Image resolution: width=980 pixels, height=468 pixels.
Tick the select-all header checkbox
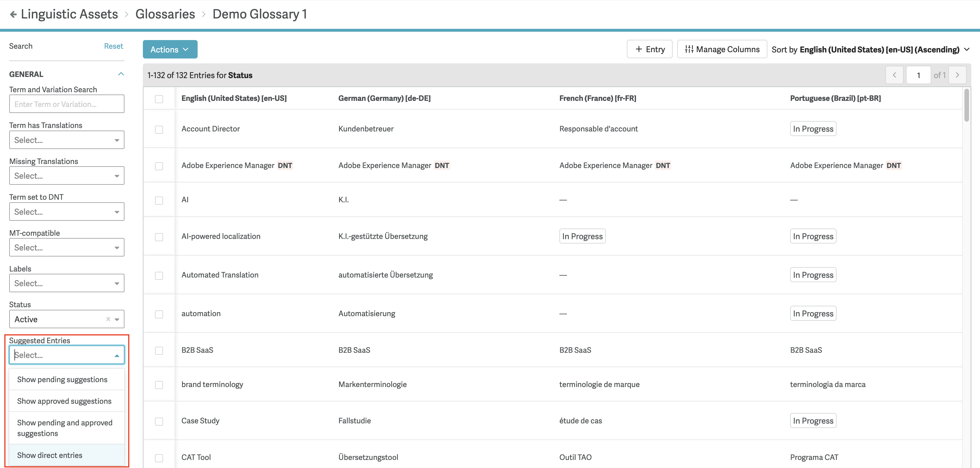tap(159, 99)
